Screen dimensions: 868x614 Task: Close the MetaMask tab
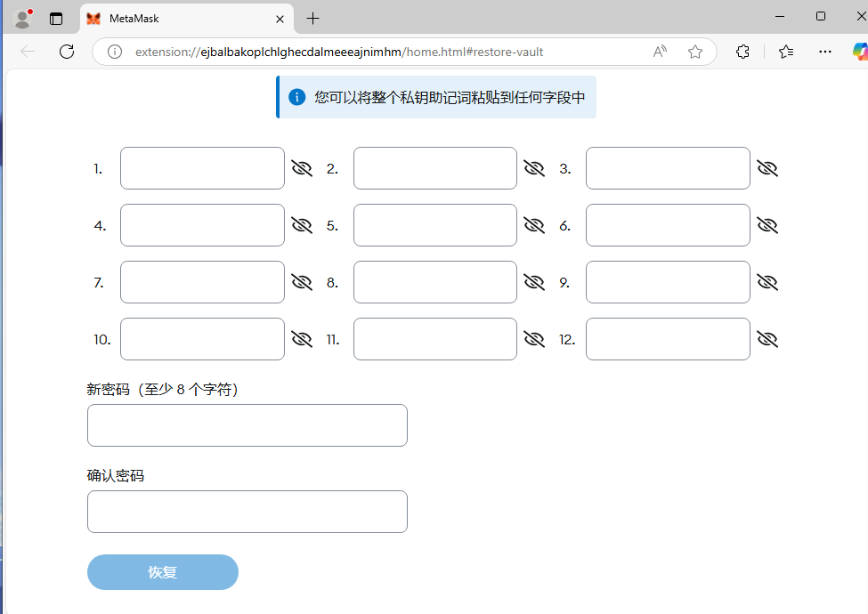point(280,18)
